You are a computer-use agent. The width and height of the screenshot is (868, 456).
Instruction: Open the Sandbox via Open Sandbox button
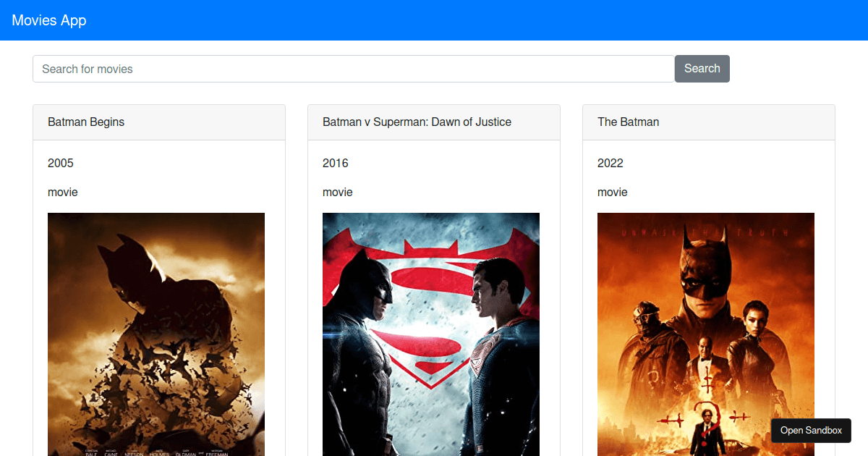pyautogui.click(x=811, y=430)
